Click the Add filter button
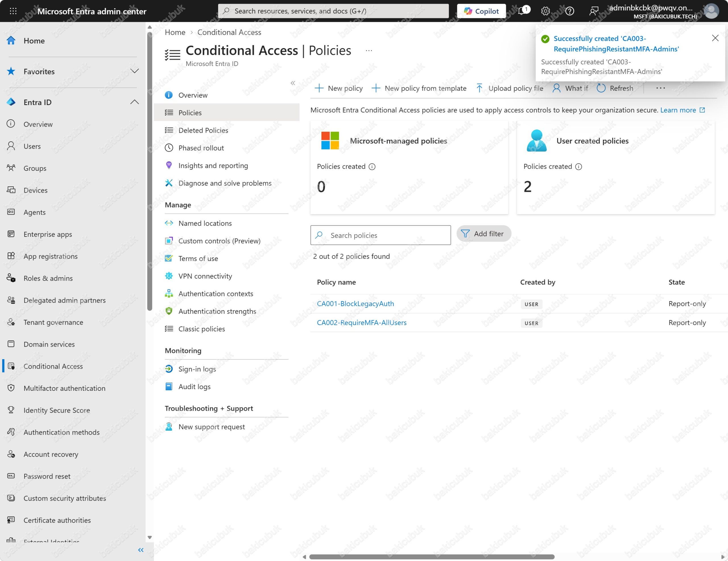This screenshot has width=728, height=561. tap(484, 234)
